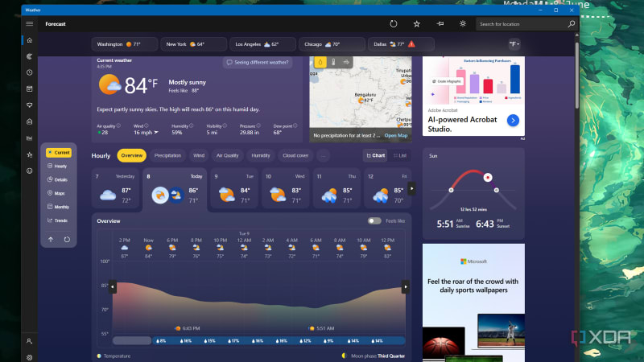Viewport: 644px width, 362px height.
Task: Open the Chicago favorite location
Action: click(332, 44)
